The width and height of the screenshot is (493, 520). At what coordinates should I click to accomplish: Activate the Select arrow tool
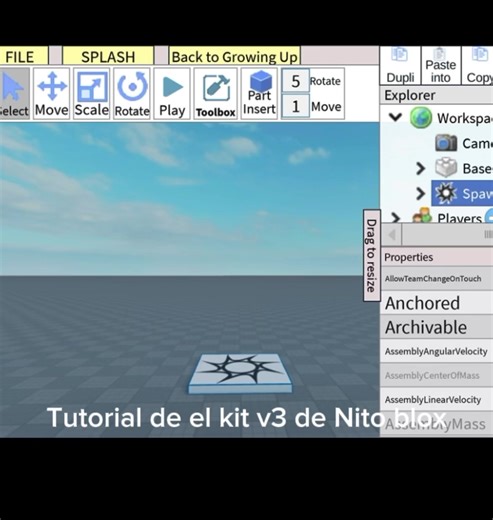click(x=14, y=93)
